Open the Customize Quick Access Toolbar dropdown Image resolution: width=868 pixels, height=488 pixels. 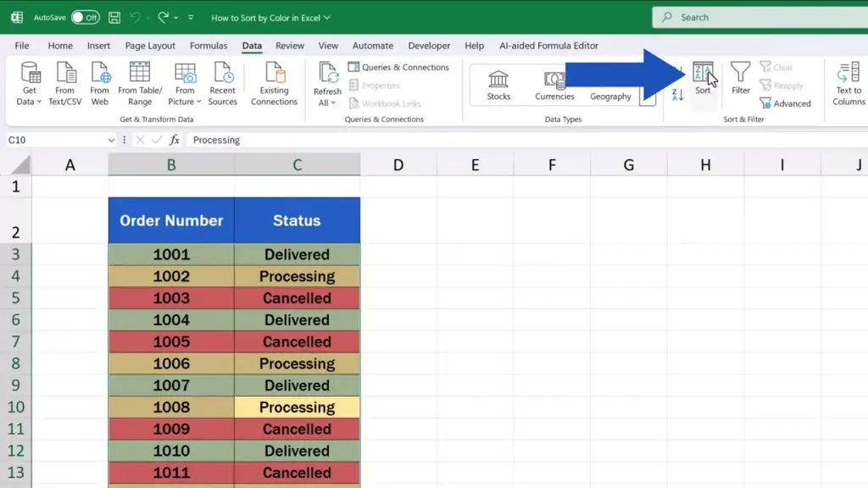[x=191, y=17]
